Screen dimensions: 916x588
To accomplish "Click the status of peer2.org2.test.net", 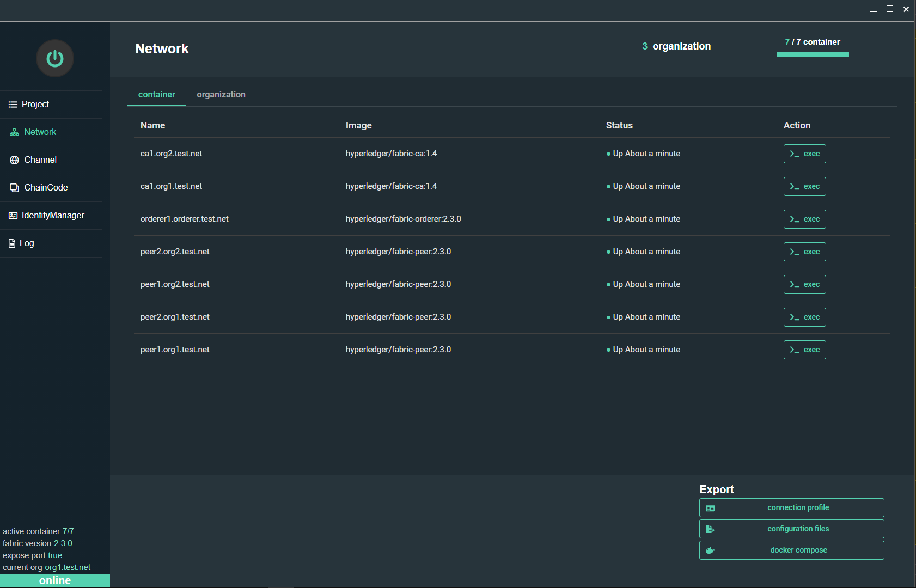I will click(x=643, y=252).
